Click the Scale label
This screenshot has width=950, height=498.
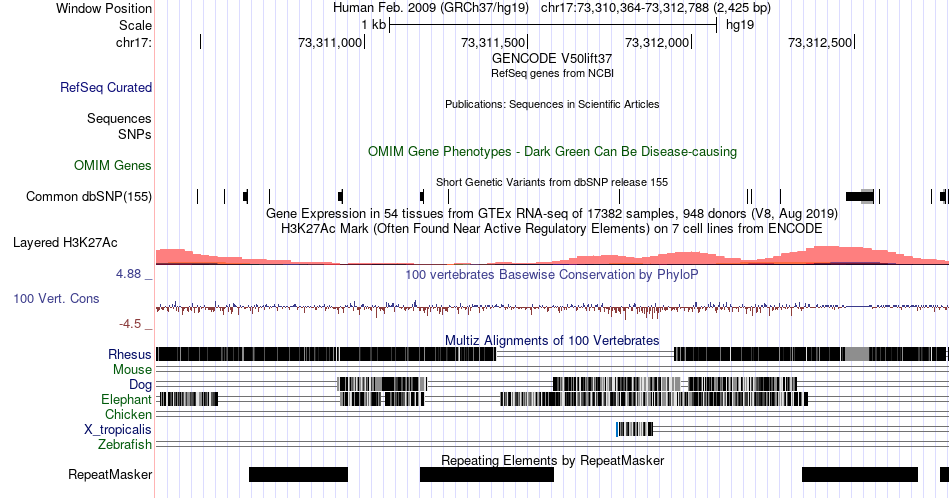coord(135,25)
